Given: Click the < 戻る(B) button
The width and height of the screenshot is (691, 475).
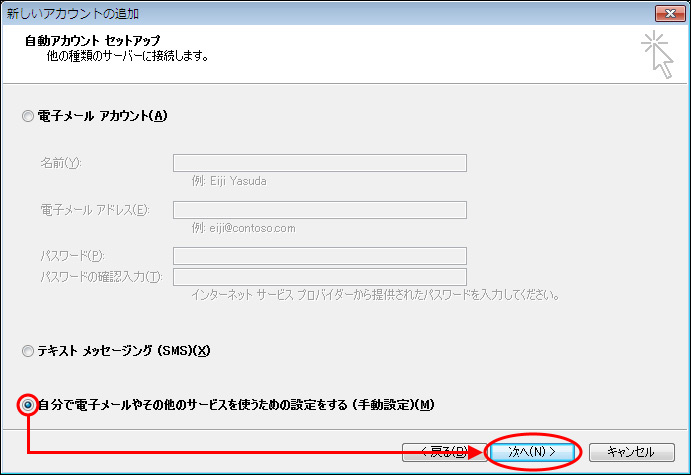Looking at the screenshot, I should 444,452.
